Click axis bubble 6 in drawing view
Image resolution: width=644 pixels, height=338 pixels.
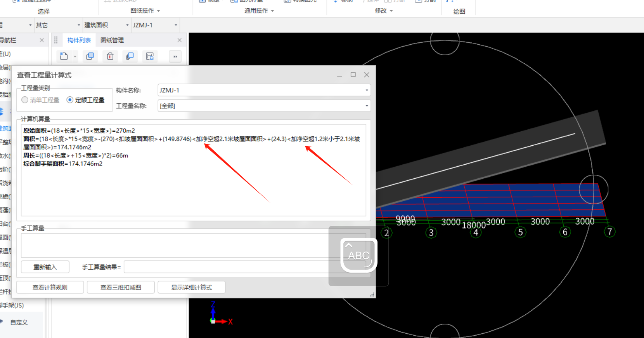(565, 232)
